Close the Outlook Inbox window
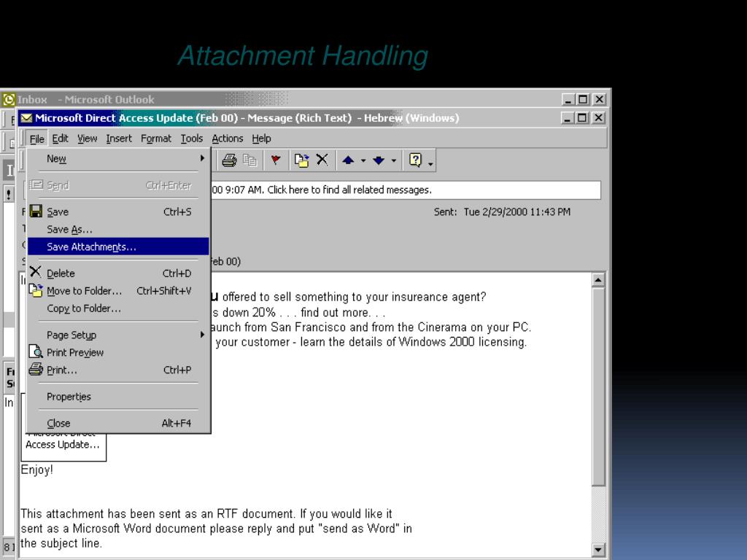The height and width of the screenshot is (560, 747). click(600, 99)
